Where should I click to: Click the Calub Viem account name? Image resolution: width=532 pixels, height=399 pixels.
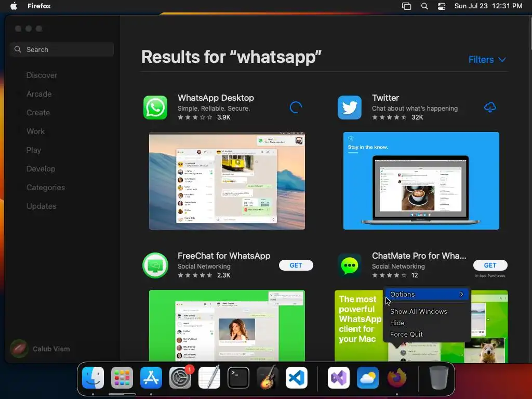(x=51, y=349)
